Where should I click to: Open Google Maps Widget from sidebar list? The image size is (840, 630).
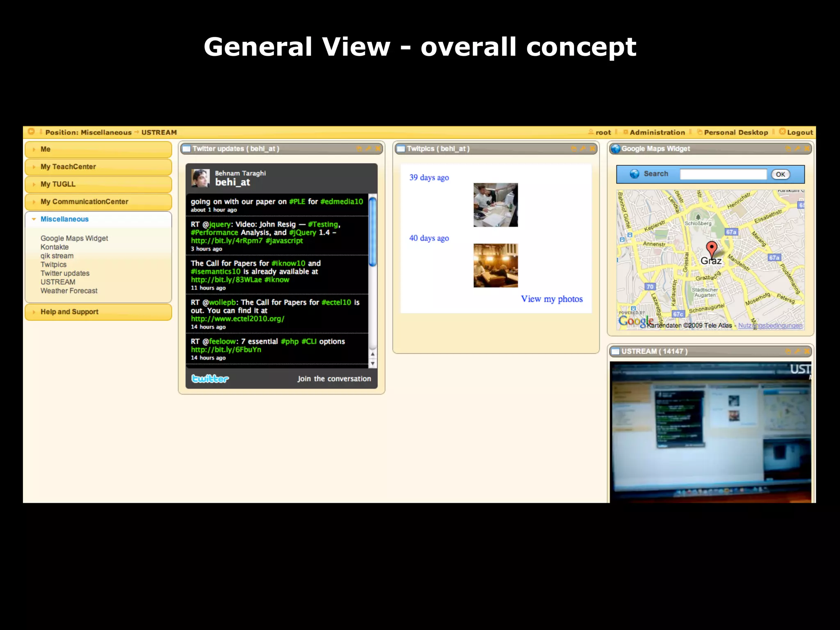coord(74,238)
